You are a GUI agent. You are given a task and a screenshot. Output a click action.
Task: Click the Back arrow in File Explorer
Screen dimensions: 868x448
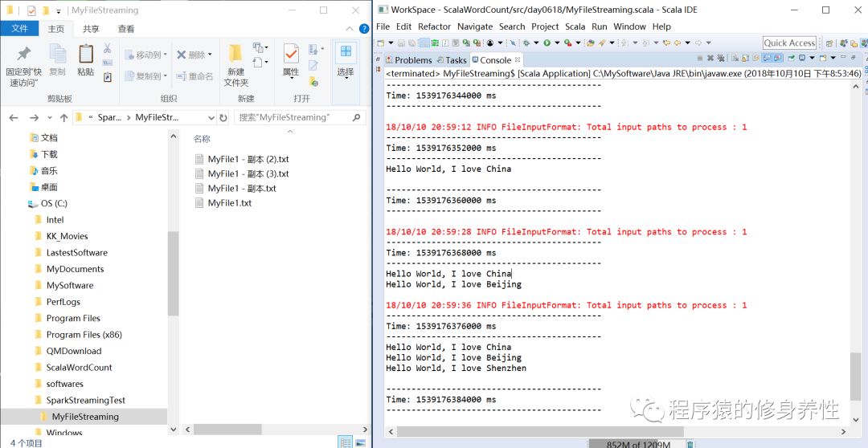coord(14,117)
